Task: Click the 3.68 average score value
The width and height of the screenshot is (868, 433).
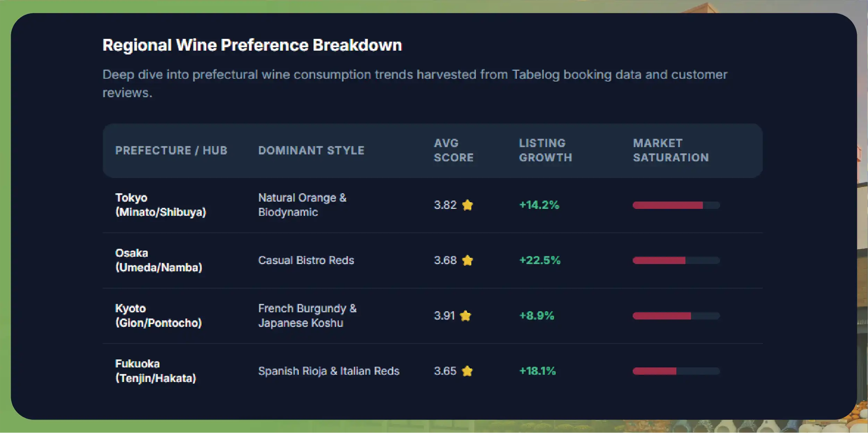Action: coord(445,260)
